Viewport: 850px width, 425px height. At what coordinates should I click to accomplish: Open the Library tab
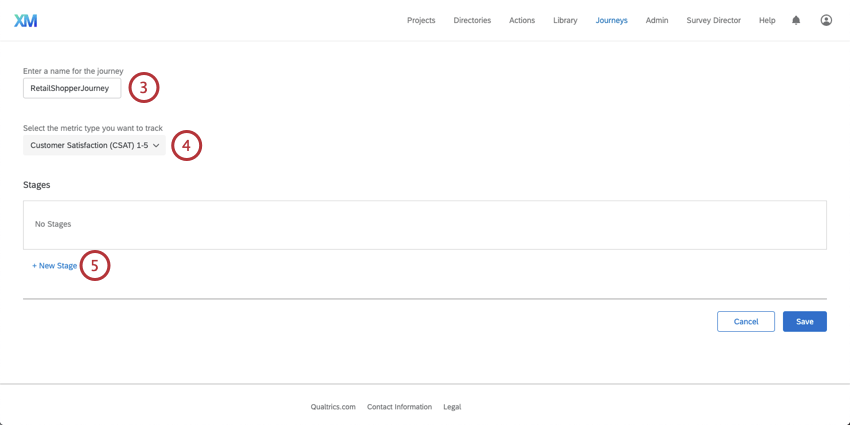pos(565,21)
